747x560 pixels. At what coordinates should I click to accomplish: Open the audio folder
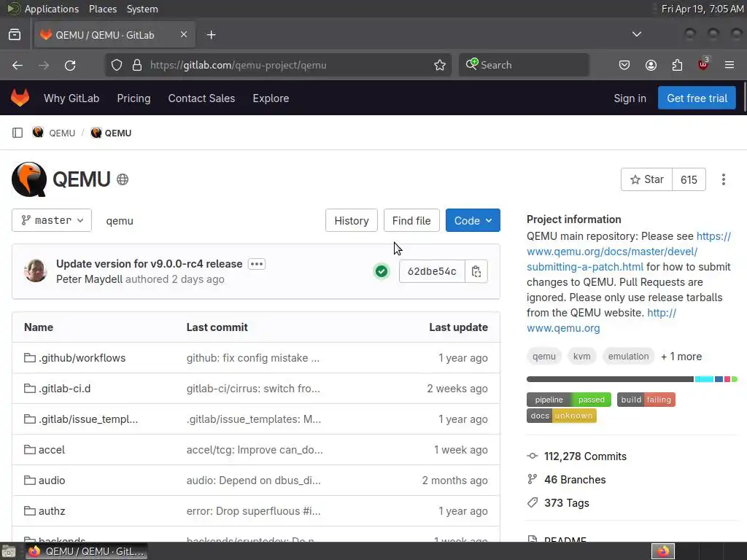[x=52, y=481]
